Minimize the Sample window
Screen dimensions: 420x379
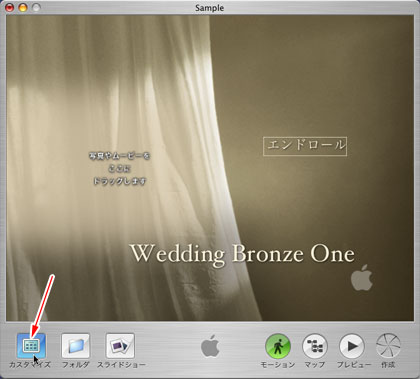(x=23, y=7)
